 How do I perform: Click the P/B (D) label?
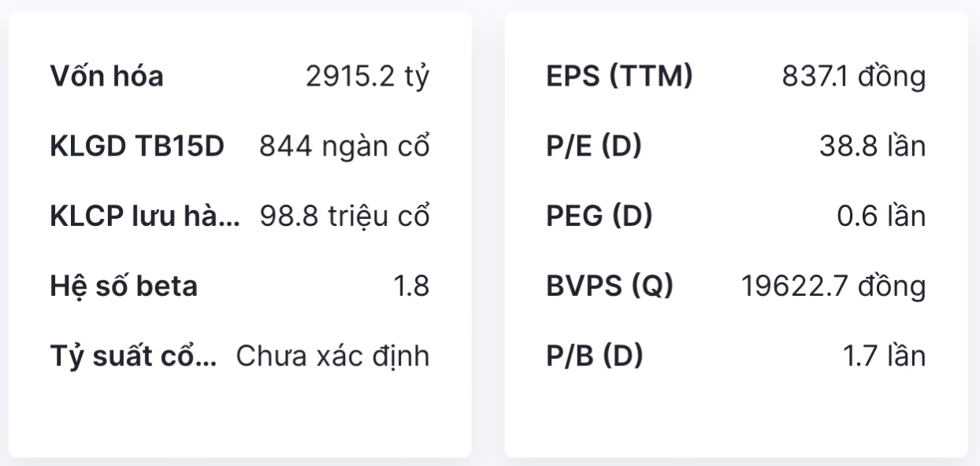[595, 357]
